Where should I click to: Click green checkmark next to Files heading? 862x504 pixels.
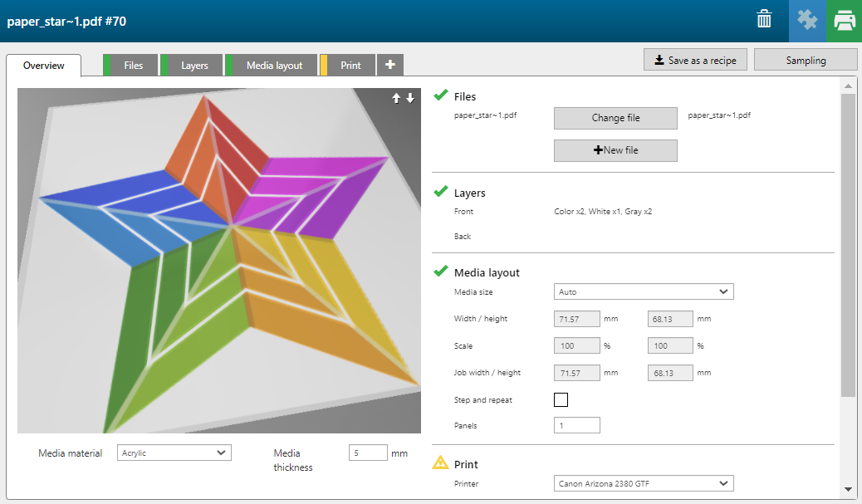tap(441, 95)
